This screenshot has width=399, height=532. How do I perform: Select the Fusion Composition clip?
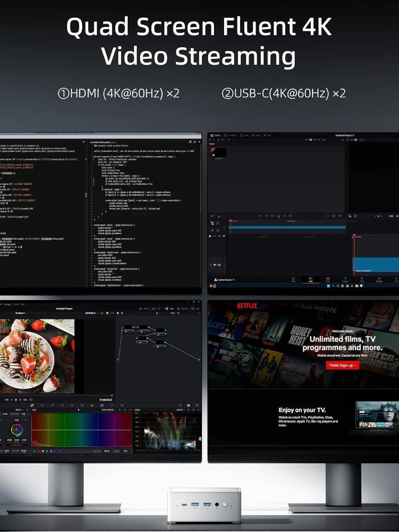pyautogui.click(x=376, y=265)
